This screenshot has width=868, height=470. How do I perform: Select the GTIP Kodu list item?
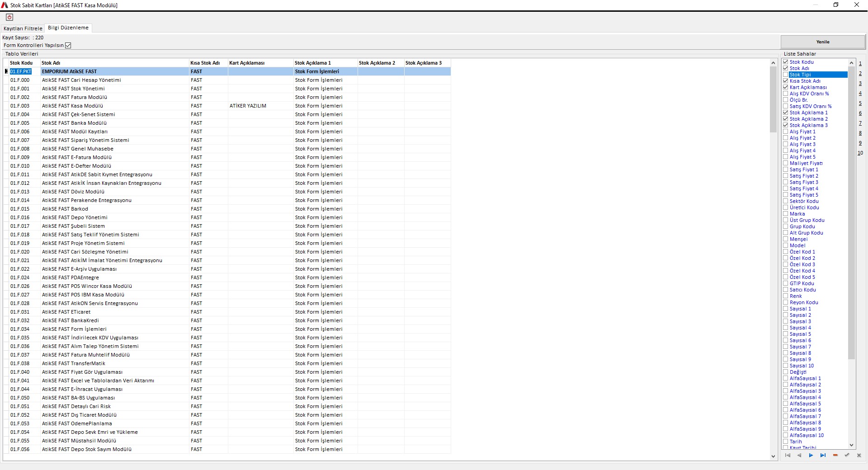802,283
